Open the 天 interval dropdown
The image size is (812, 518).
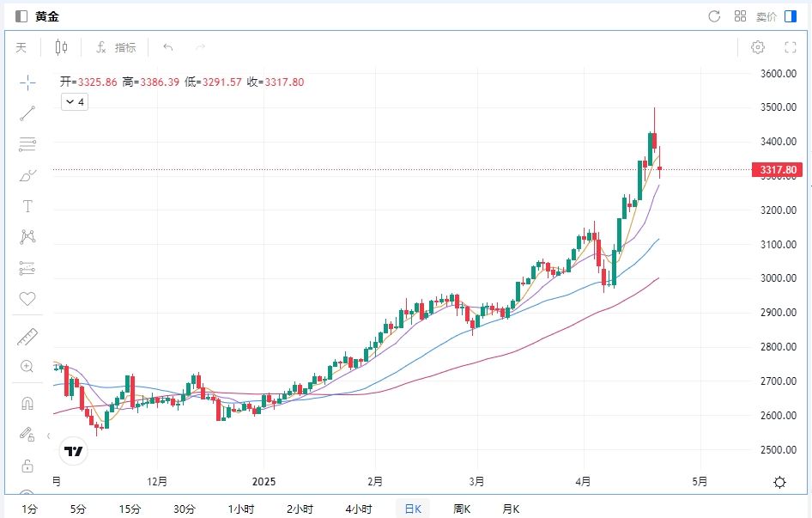coord(21,47)
